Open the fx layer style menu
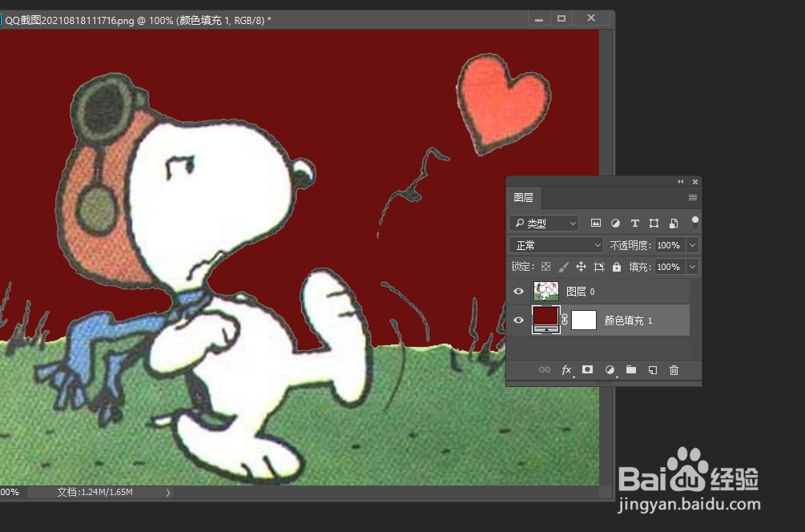This screenshot has width=805, height=532. pyautogui.click(x=567, y=369)
